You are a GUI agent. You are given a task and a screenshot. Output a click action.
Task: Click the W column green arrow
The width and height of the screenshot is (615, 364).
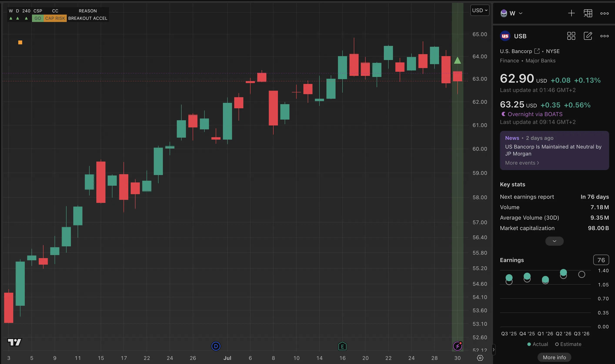tap(11, 18)
